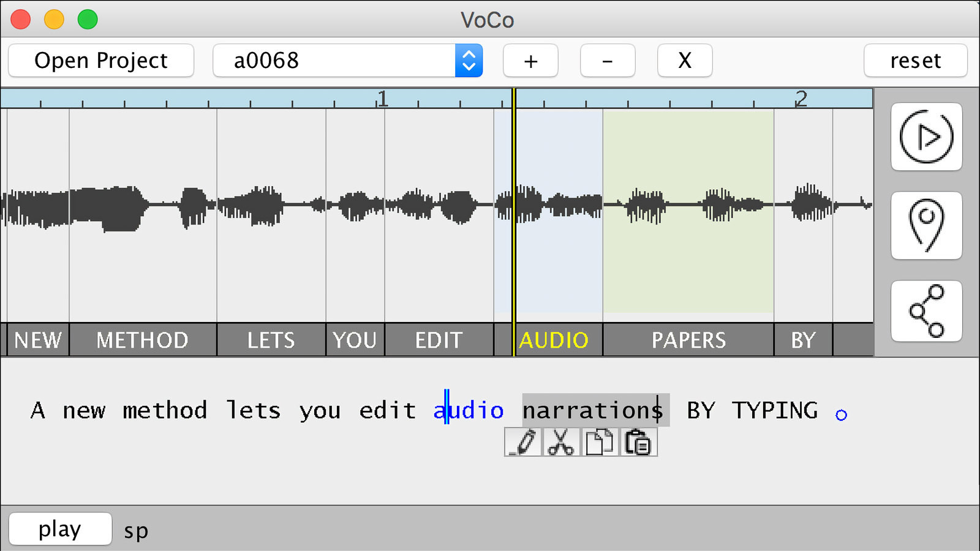
Task: Select the METHOD word segment label
Action: coord(142,340)
